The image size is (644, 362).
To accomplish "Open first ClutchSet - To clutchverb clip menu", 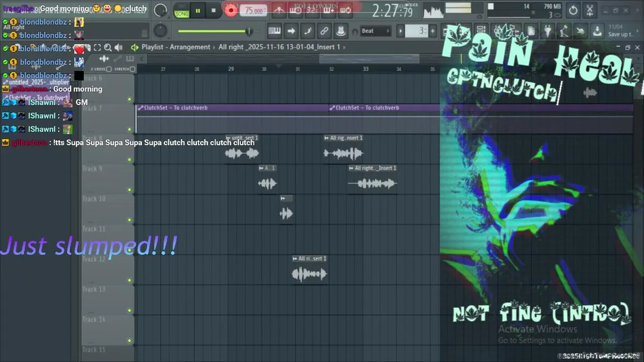I will [141, 108].
